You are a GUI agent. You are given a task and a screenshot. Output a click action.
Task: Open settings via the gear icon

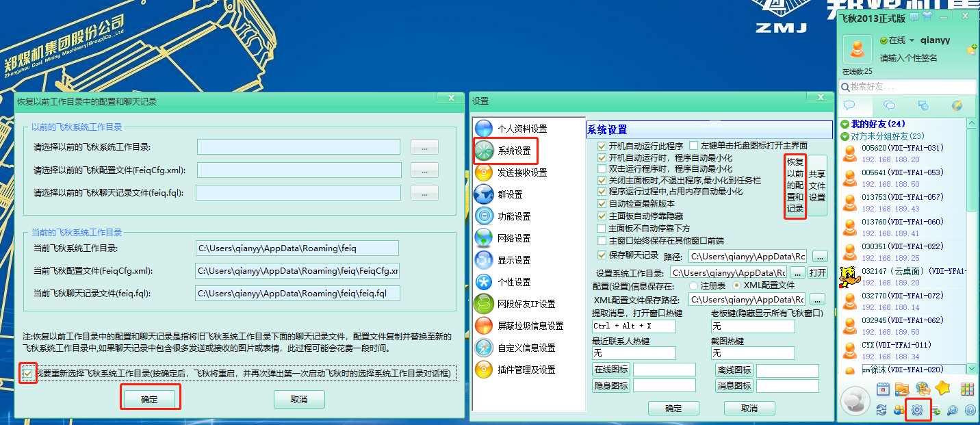(x=917, y=410)
